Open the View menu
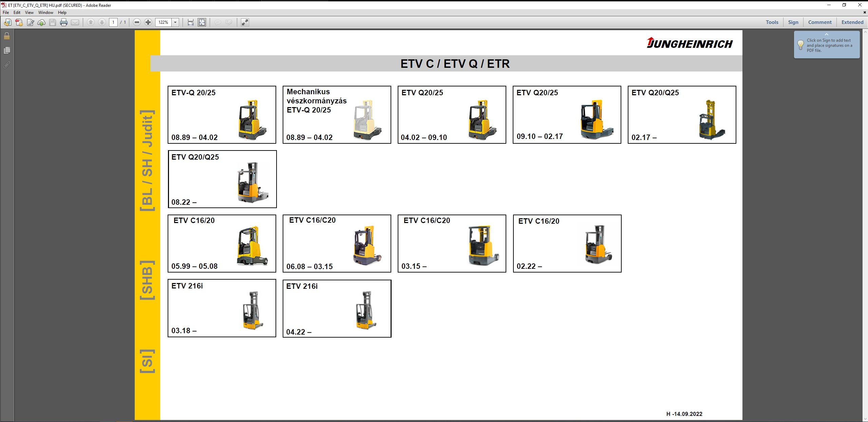This screenshot has width=868, height=422. [x=29, y=13]
